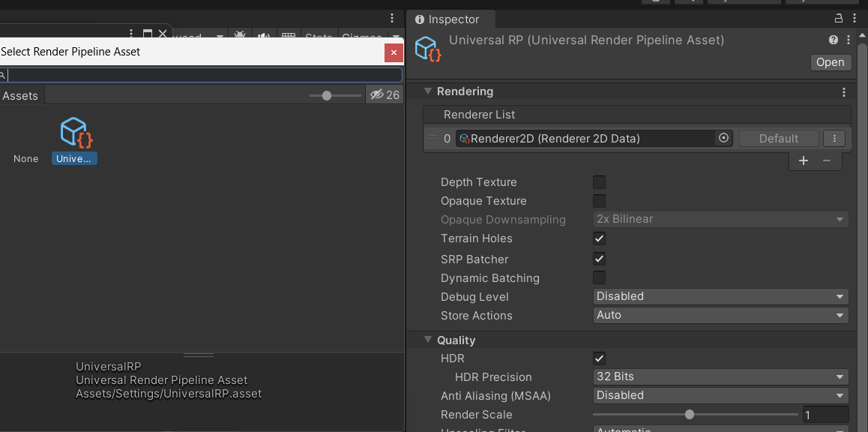Remove a renderer with the minus button
This screenshot has width=868, height=432.
click(827, 160)
